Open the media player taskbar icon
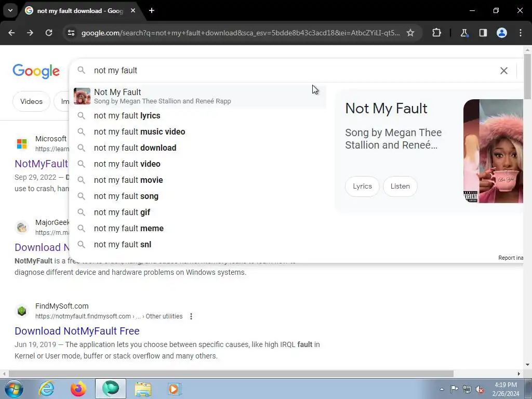 [x=175, y=389]
